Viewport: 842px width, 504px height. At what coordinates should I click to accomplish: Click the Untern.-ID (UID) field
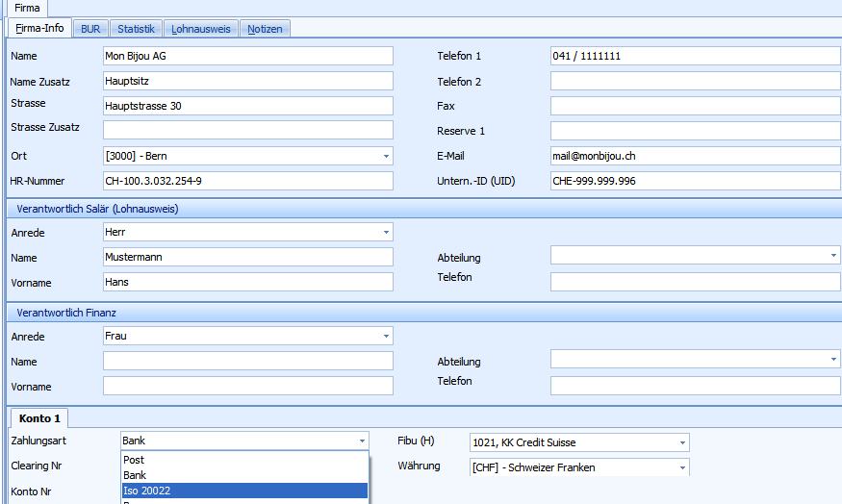[695, 181]
